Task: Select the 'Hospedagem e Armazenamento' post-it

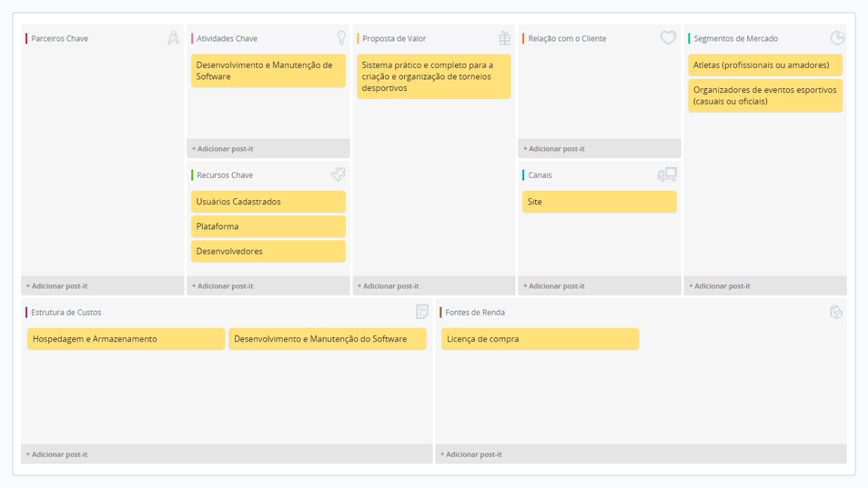Action: point(125,339)
